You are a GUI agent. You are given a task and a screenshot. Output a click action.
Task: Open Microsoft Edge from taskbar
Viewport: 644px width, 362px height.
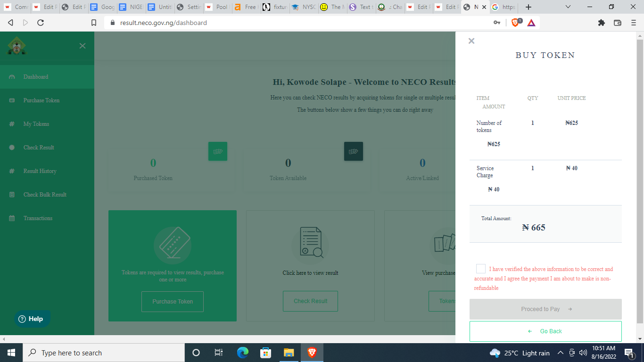point(242,353)
